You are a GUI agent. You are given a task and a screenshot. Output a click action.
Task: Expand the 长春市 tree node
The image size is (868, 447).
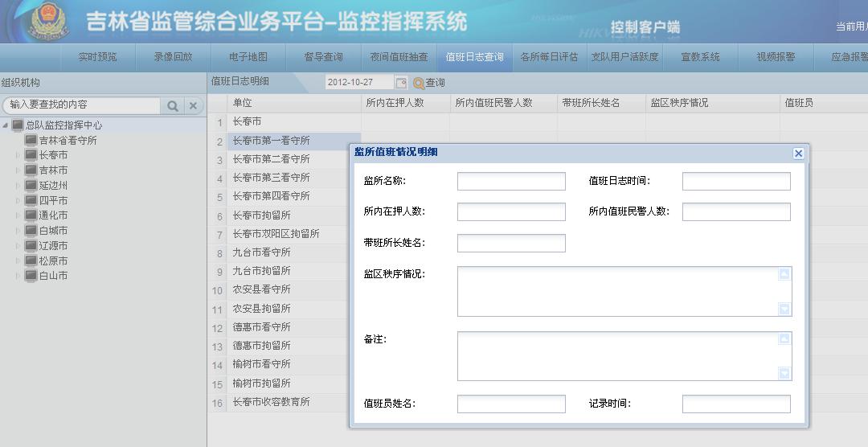pyautogui.click(x=18, y=155)
